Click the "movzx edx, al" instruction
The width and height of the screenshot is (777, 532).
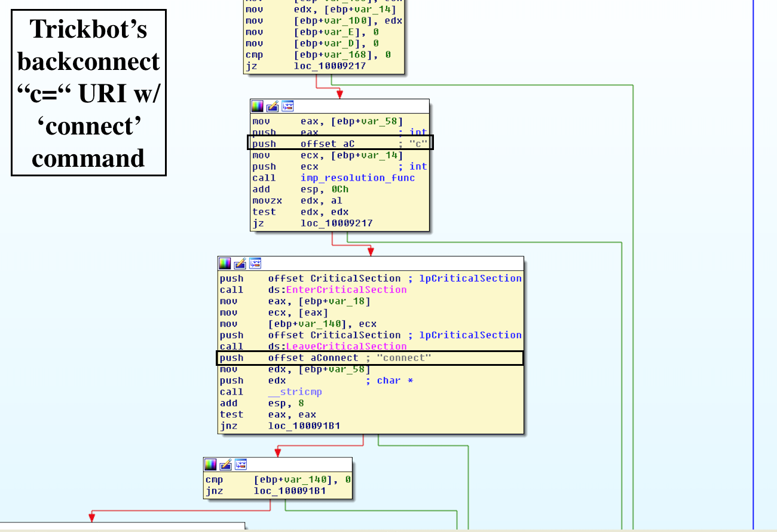click(x=297, y=200)
